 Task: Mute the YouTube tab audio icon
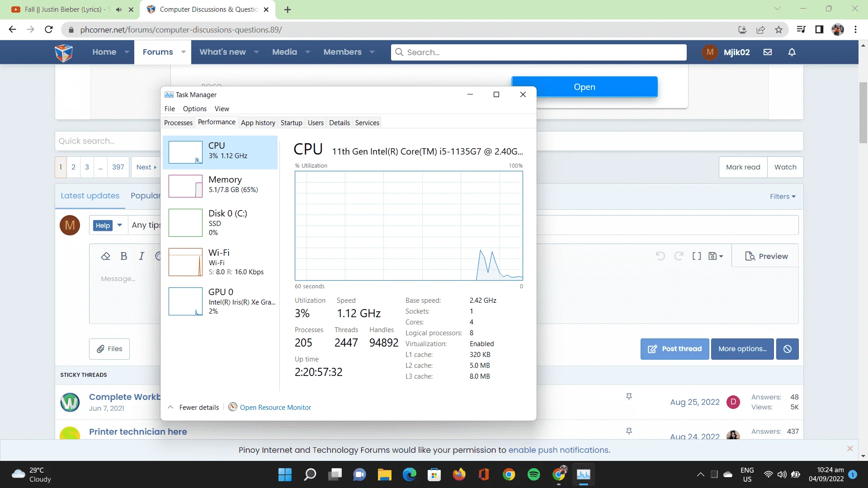click(x=119, y=9)
